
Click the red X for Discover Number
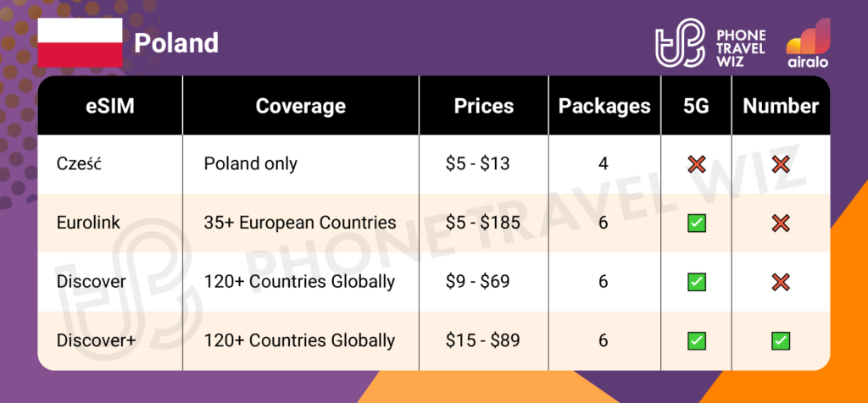(x=781, y=281)
